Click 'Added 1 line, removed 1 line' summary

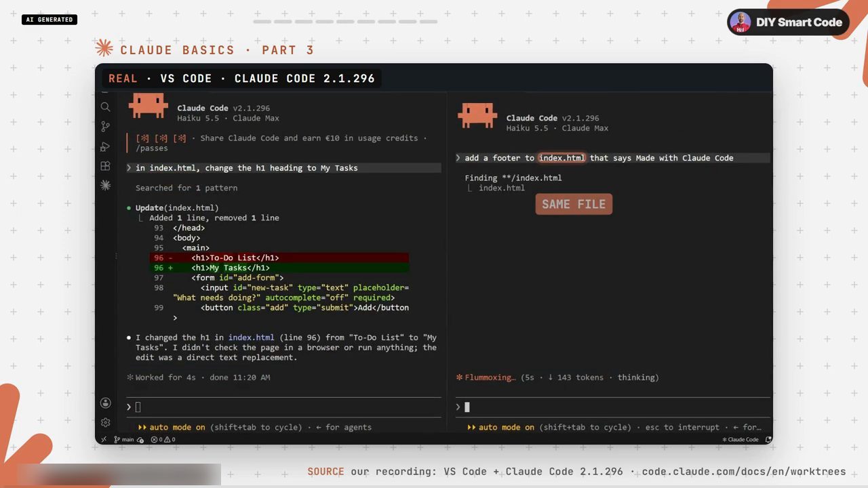pyautogui.click(x=214, y=218)
